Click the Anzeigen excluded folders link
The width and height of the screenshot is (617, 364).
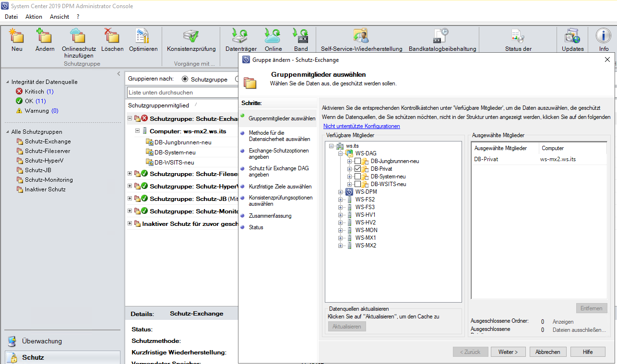tap(563, 322)
